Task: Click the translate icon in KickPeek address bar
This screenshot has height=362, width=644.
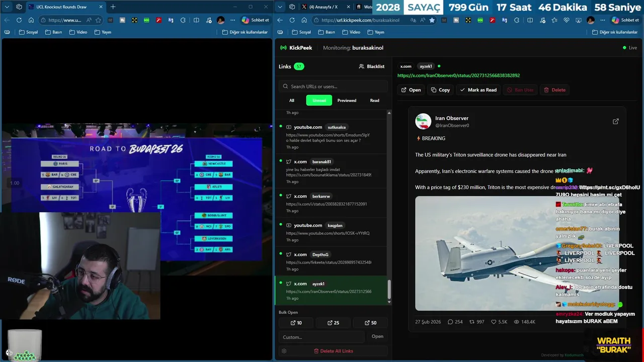Action: point(413,20)
